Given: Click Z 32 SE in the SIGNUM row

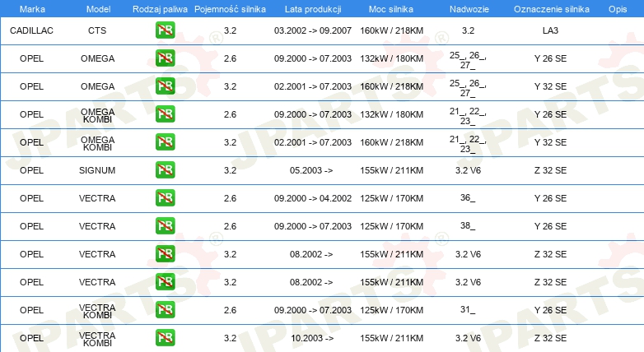Looking at the screenshot, I should (550, 170).
